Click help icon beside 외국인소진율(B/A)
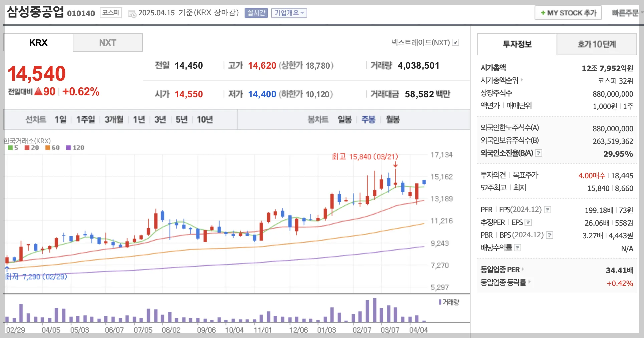The height and width of the screenshot is (338, 644). tap(539, 153)
